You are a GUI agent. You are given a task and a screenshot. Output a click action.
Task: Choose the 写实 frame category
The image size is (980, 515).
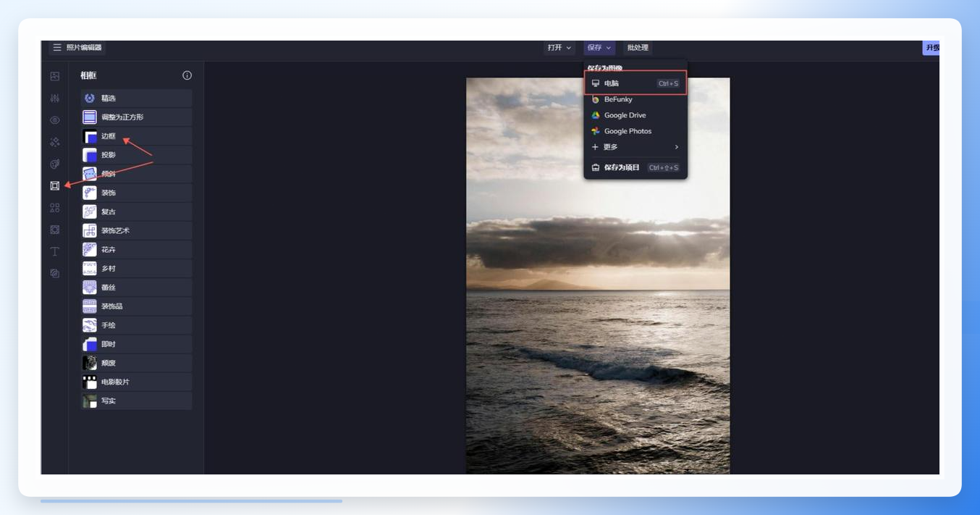(x=136, y=401)
